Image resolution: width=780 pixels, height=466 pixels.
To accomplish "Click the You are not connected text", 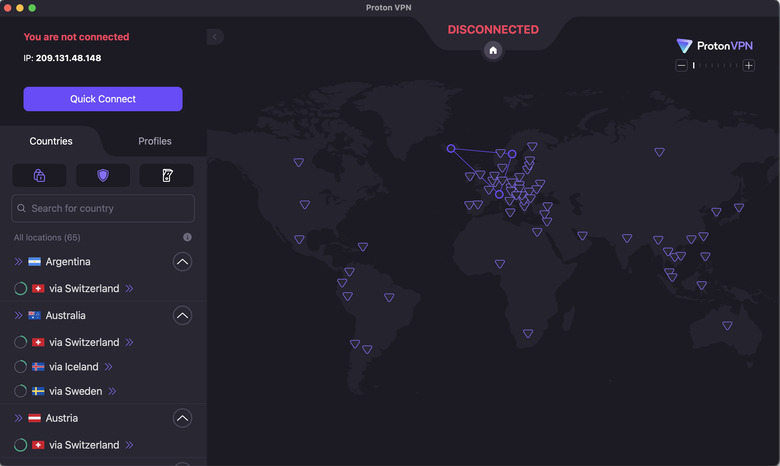I will 76,37.
